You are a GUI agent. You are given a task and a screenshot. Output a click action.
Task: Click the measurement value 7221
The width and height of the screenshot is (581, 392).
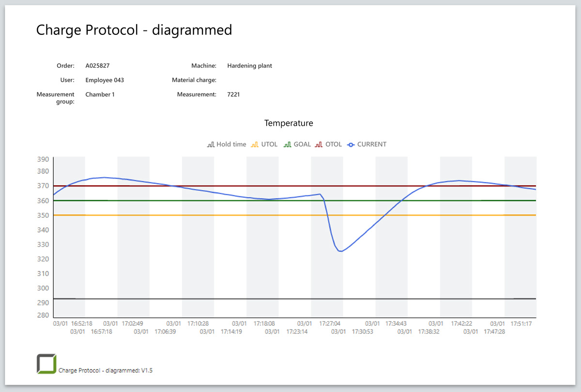click(x=233, y=94)
